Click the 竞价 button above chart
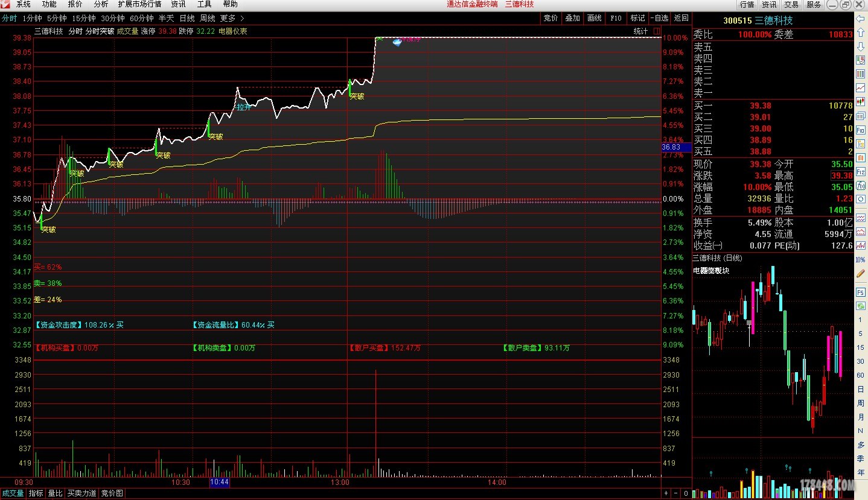Screen dimensions: 868x500 [550, 18]
